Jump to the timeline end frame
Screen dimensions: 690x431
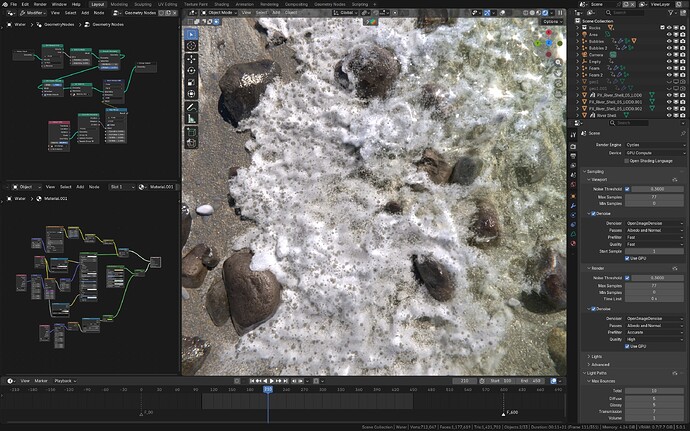click(286, 381)
